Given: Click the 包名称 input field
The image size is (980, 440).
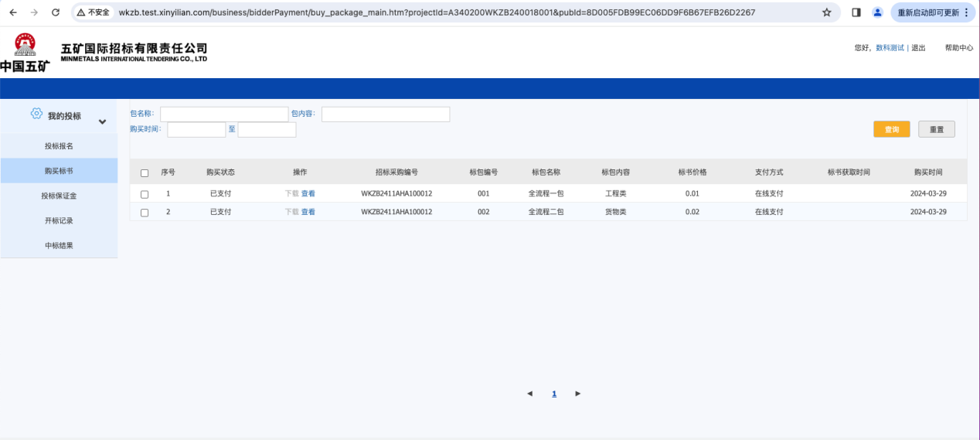Looking at the screenshot, I should (x=224, y=114).
